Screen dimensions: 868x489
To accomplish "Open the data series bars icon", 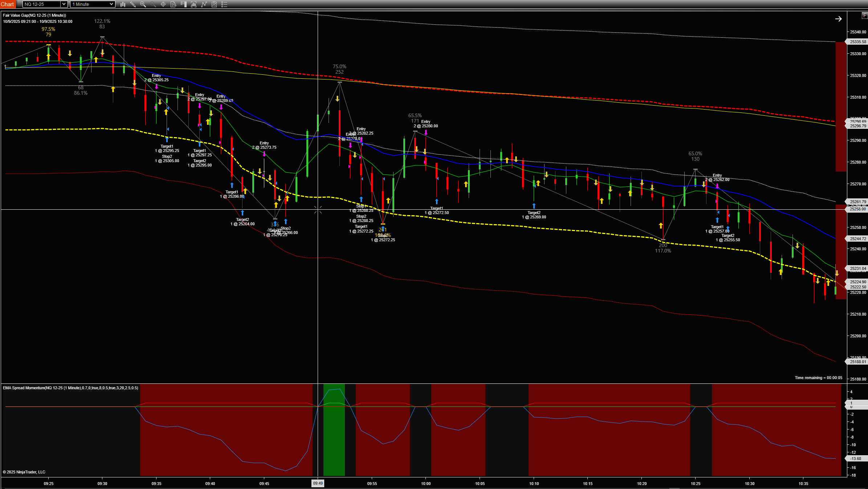I will 194,4.
